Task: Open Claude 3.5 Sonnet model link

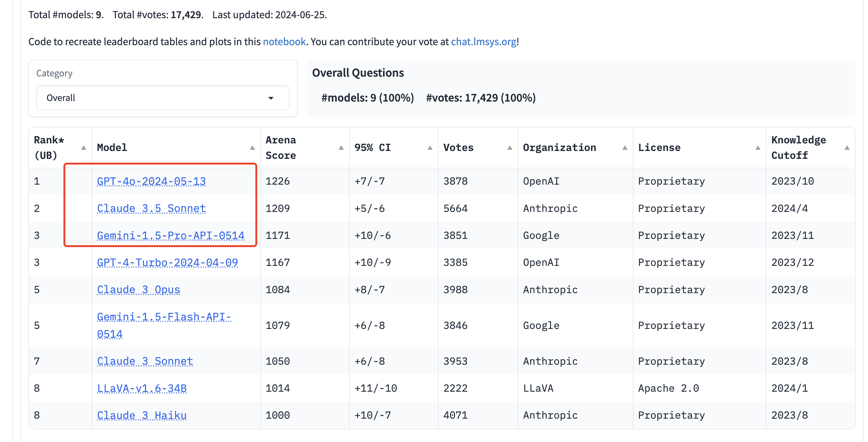Action: click(151, 208)
